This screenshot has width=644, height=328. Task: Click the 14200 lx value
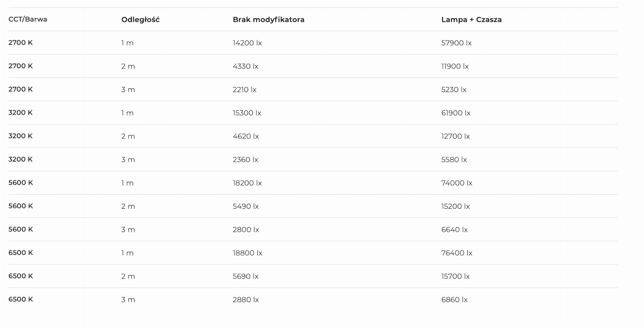pos(247,43)
